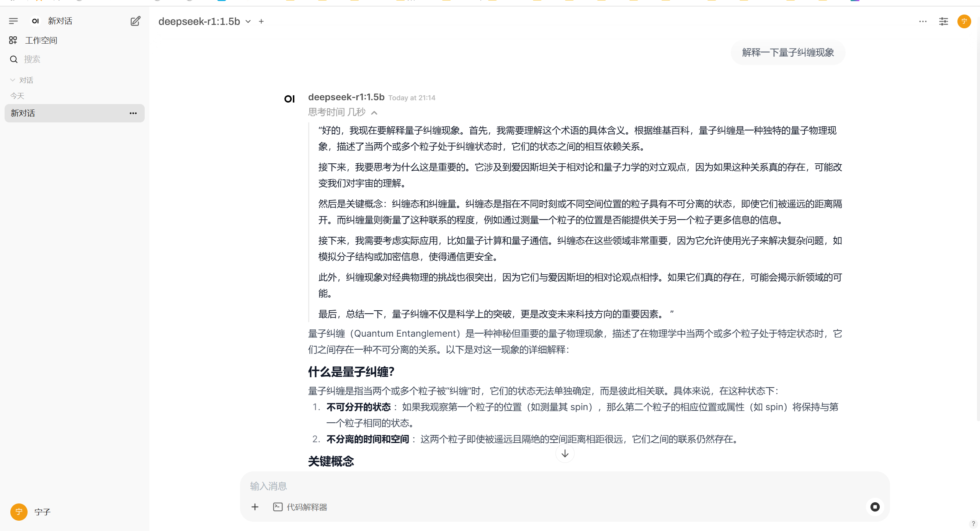Add another model with plus icon

tap(261, 21)
